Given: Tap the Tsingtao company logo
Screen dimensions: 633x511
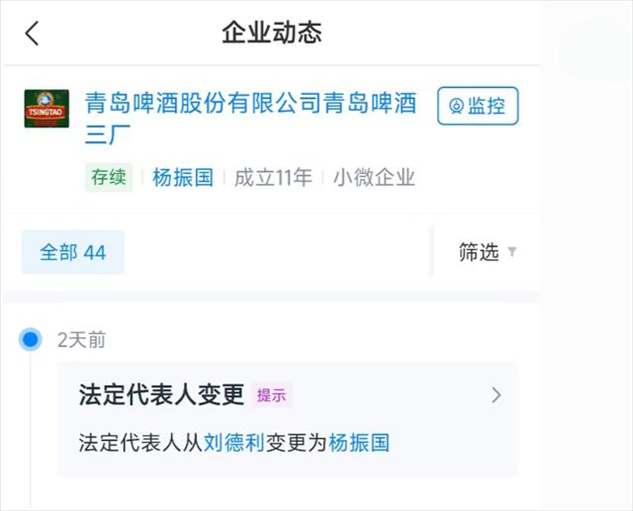Looking at the screenshot, I should pyautogui.click(x=45, y=108).
